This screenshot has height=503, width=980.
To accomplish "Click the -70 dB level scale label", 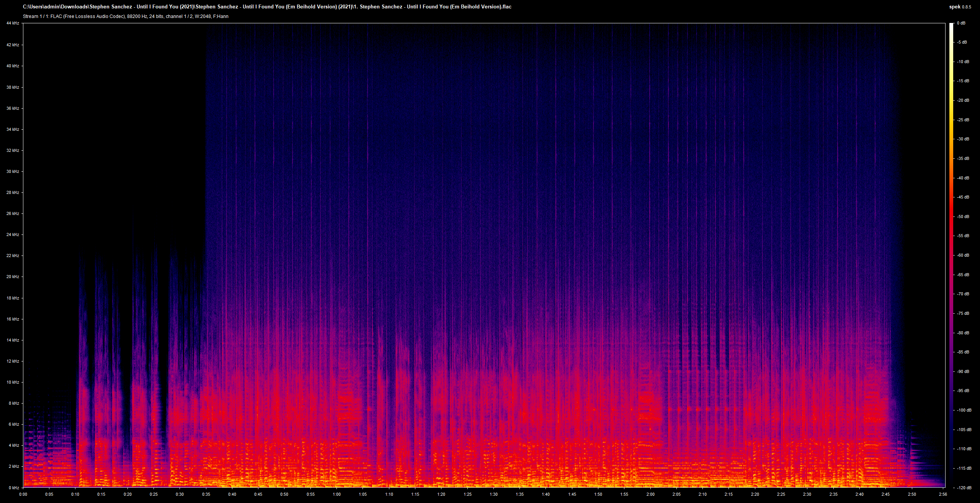I will 963,294.
